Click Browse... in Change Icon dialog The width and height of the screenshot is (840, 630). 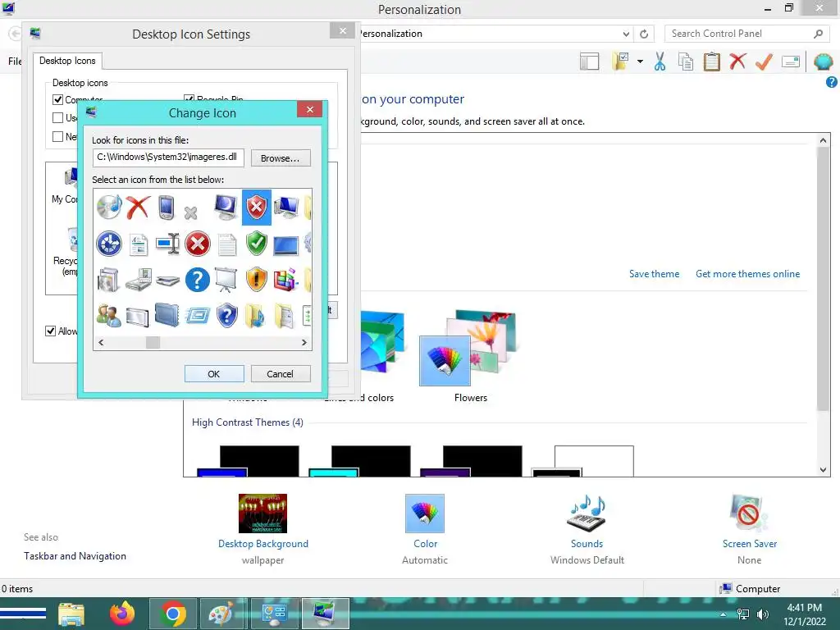[x=281, y=158]
